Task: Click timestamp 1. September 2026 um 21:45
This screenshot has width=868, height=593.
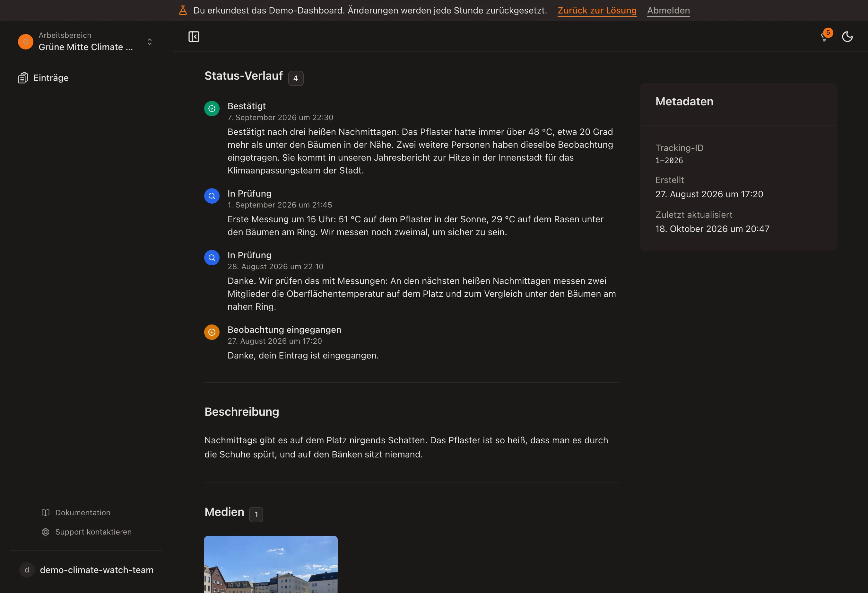Action: [280, 205]
